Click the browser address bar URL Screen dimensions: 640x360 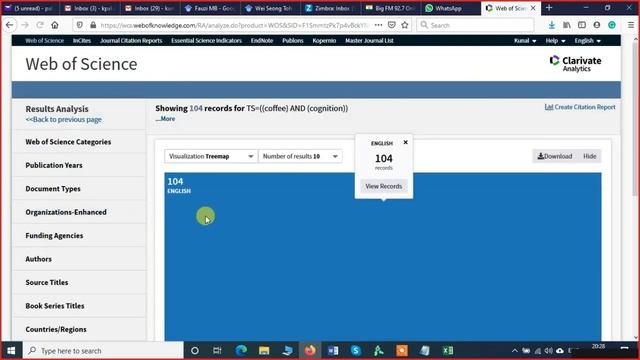235,25
